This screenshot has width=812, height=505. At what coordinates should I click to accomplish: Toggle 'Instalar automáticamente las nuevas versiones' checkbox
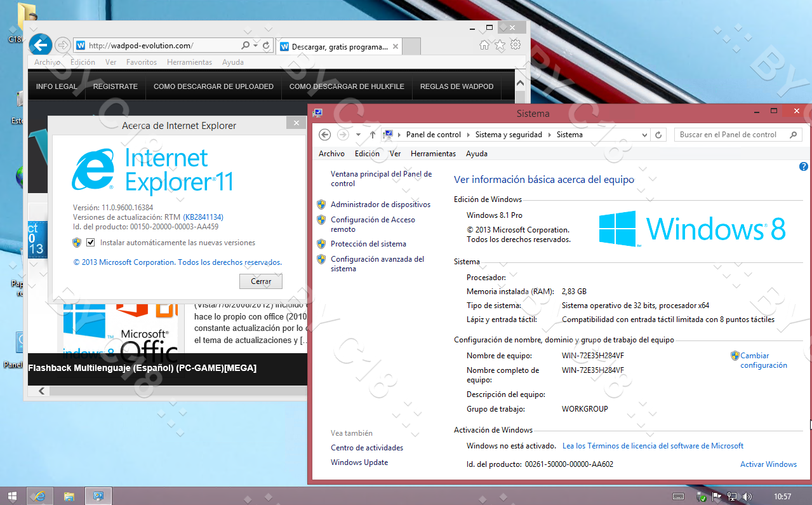tap(91, 243)
